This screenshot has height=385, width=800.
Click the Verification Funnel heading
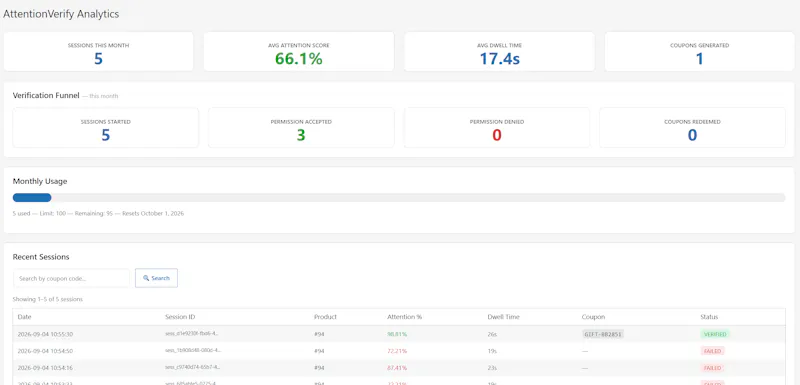click(46, 95)
